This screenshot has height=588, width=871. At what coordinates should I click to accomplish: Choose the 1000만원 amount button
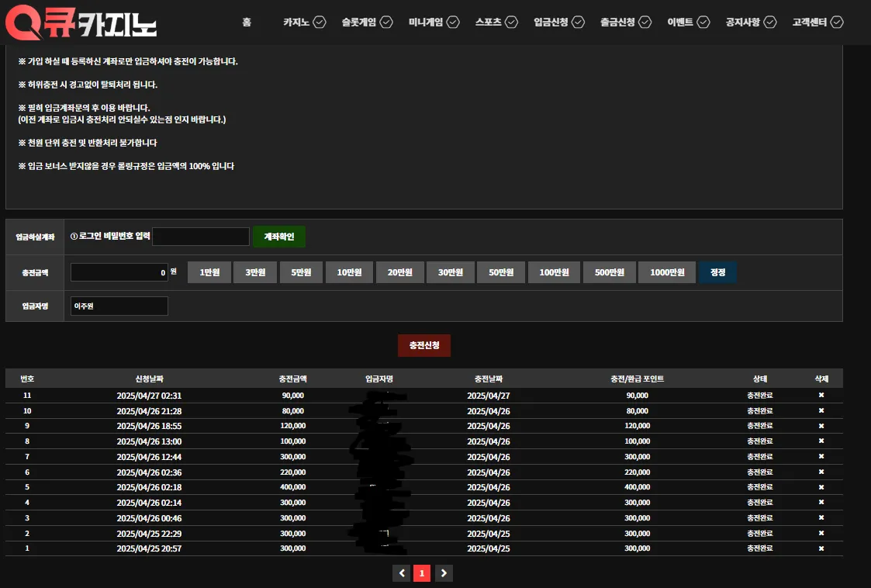667,272
